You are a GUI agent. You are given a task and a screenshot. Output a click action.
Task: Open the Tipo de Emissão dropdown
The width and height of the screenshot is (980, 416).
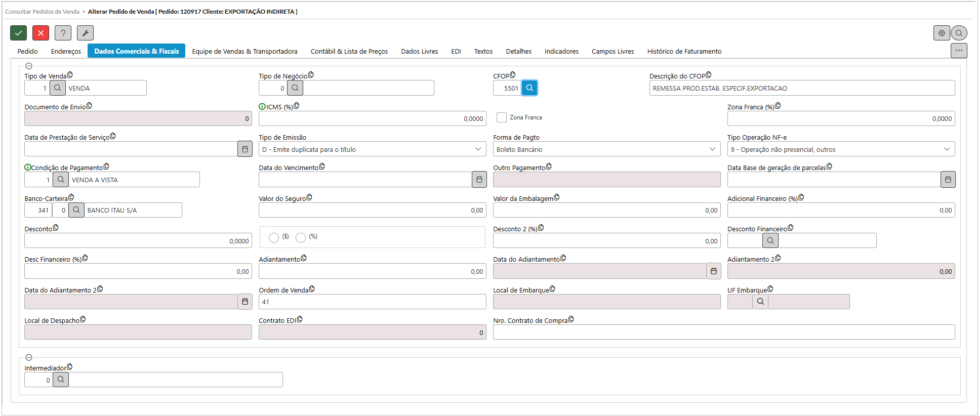(x=373, y=149)
